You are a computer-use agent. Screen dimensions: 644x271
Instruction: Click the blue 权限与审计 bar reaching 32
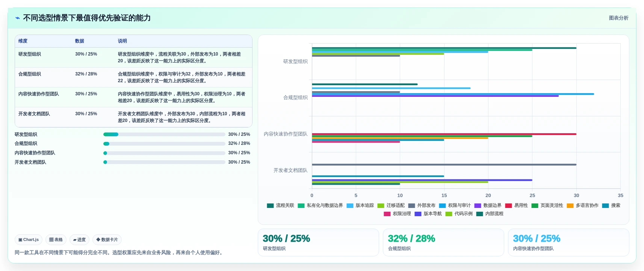click(x=453, y=94)
